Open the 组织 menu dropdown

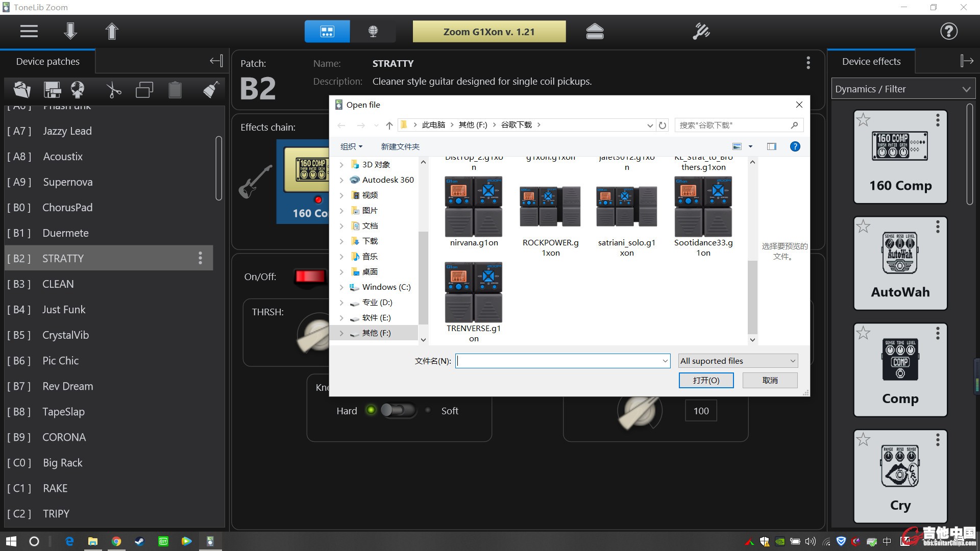click(x=351, y=146)
